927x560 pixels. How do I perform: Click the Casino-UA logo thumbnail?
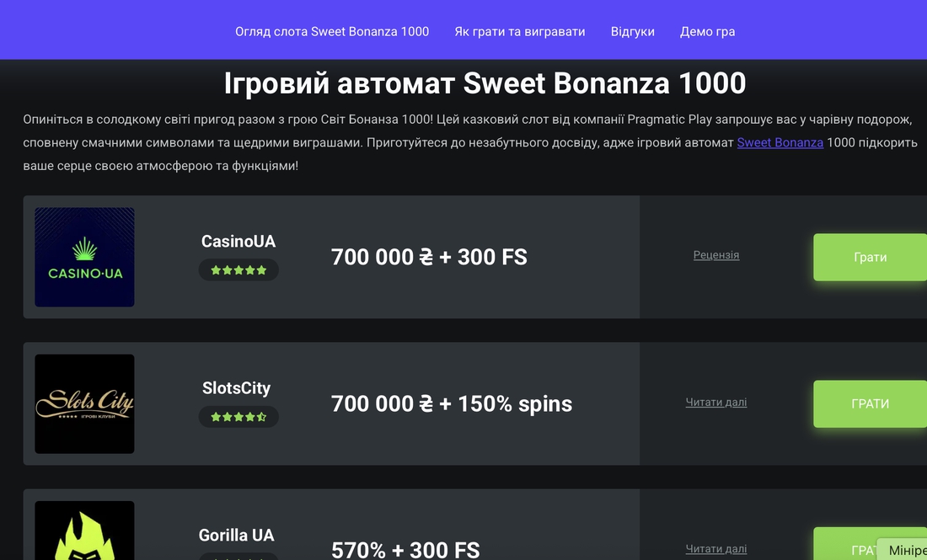click(x=84, y=257)
